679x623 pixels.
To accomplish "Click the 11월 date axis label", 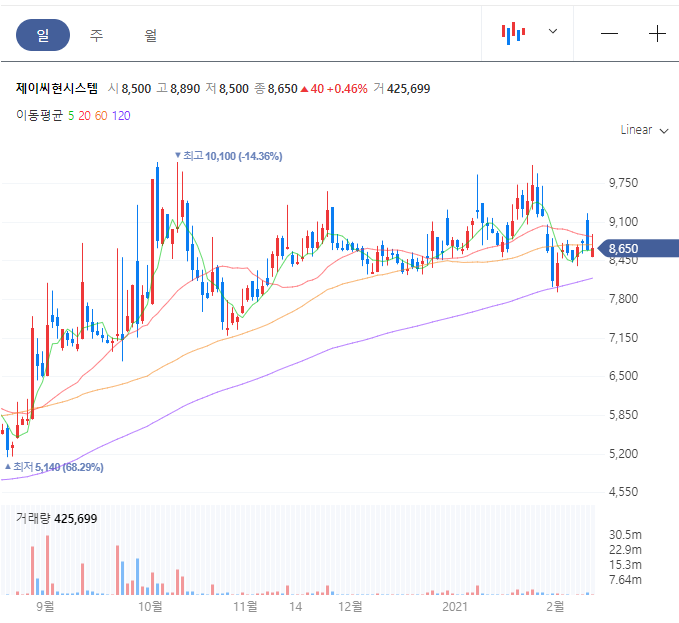I will [x=245, y=606].
